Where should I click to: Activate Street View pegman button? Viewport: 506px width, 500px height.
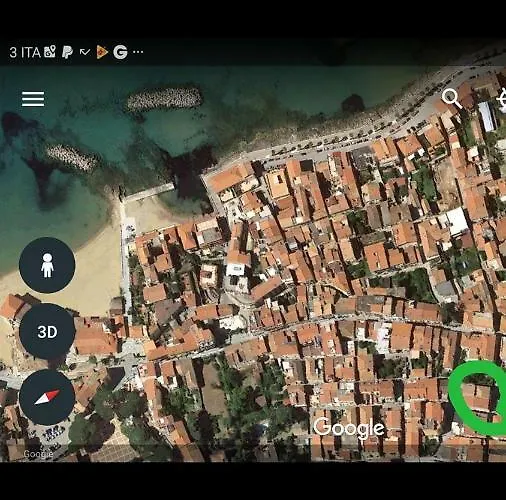coord(47,265)
